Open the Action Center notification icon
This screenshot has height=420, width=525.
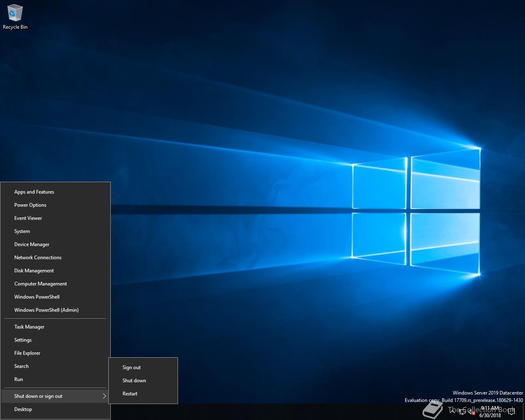(511, 412)
